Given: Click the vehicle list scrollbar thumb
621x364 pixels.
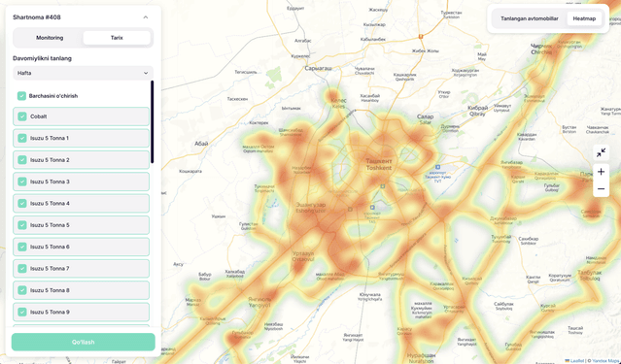Looking at the screenshot, I should [152, 122].
